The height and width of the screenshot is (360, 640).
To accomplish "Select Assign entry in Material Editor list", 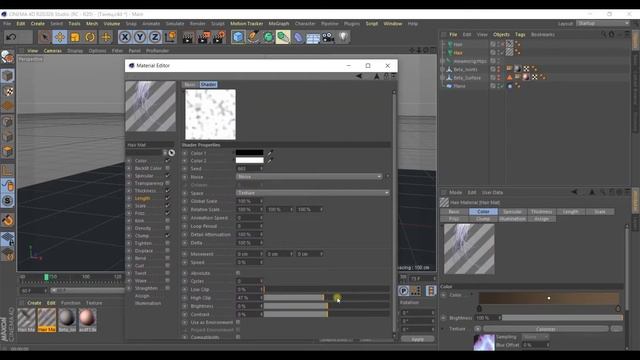I will [142, 296].
